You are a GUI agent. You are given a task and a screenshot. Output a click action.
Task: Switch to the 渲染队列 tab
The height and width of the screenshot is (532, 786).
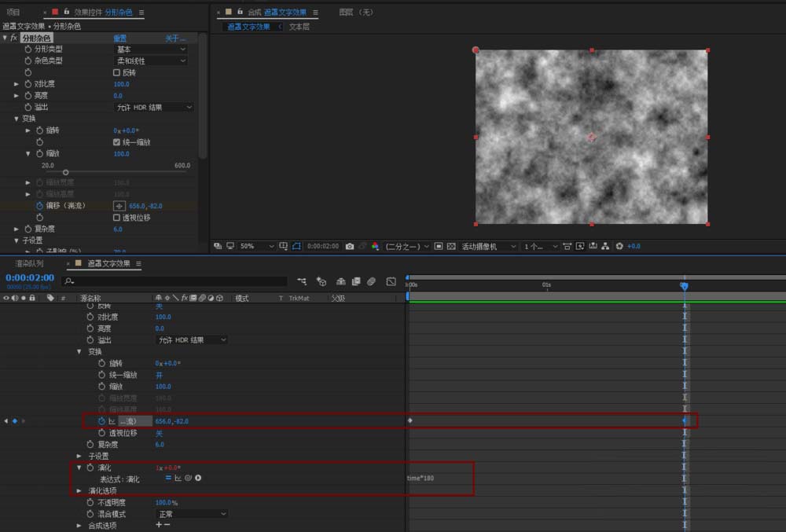click(29, 263)
